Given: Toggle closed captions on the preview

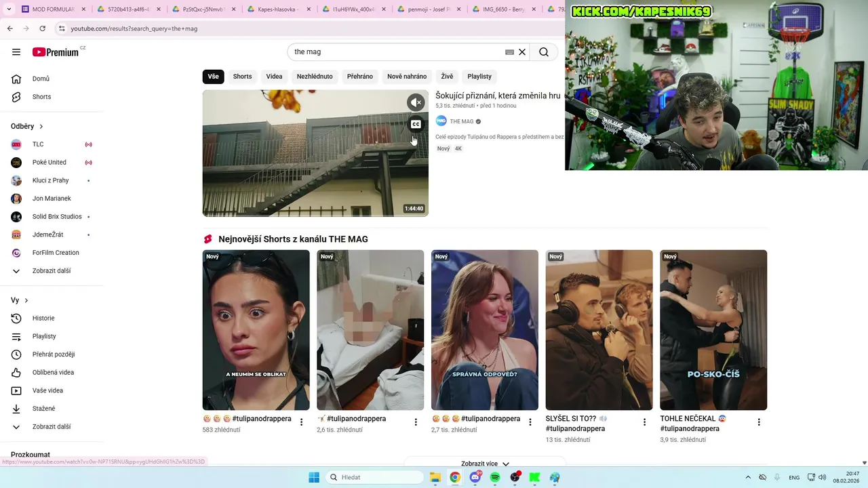Looking at the screenshot, I should pos(416,124).
